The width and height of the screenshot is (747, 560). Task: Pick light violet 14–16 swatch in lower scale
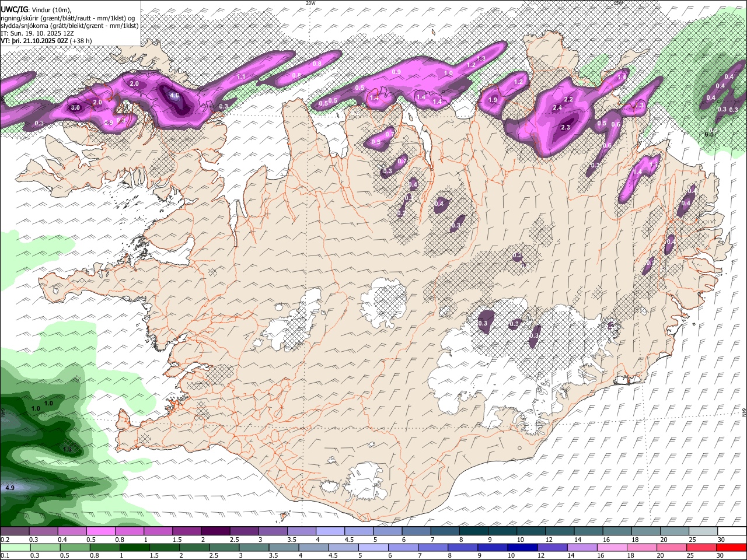pyautogui.click(x=582, y=548)
